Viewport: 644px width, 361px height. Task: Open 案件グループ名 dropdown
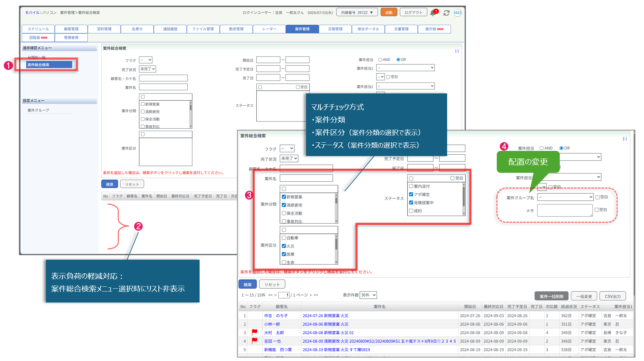pyautogui.click(x=565, y=197)
